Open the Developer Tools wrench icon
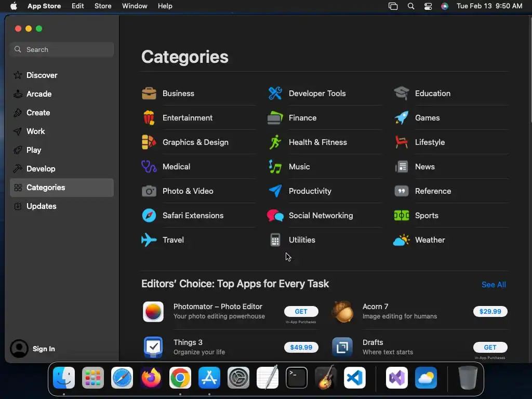 pos(275,94)
